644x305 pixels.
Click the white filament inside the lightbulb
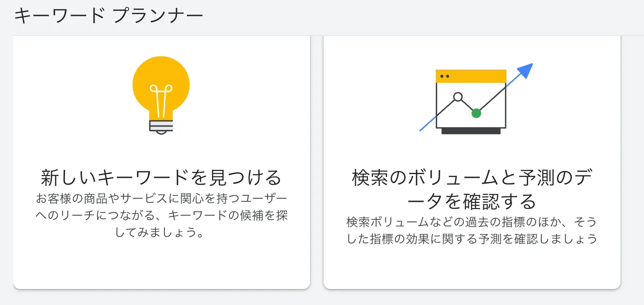(161, 100)
